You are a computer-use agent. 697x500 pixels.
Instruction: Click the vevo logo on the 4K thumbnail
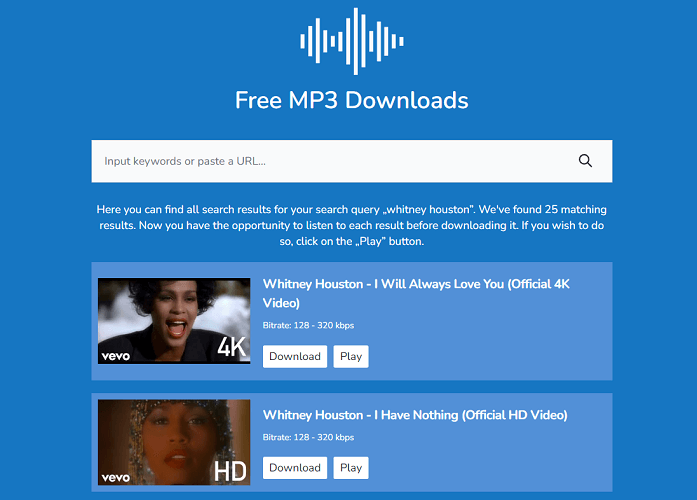(116, 356)
